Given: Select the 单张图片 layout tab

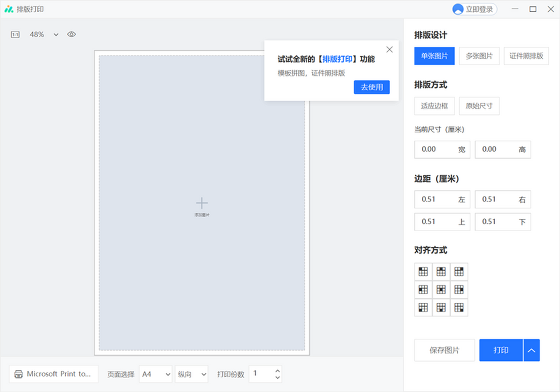Looking at the screenshot, I should (434, 56).
